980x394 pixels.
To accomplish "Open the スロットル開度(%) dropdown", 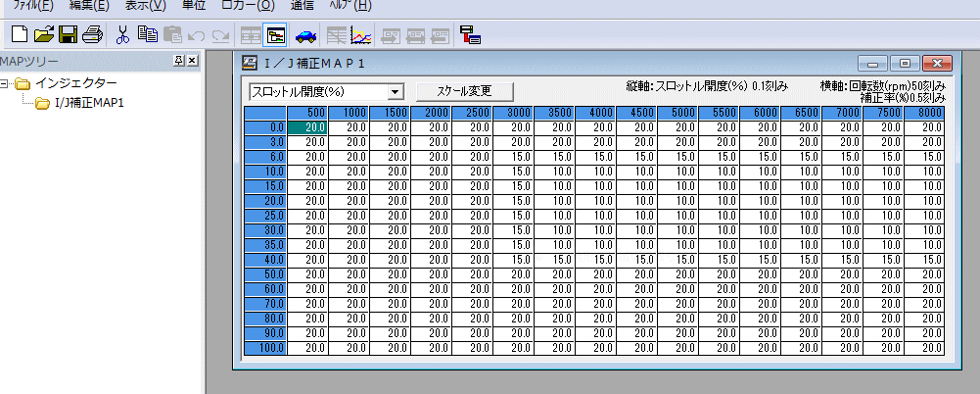I will [395, 91].
